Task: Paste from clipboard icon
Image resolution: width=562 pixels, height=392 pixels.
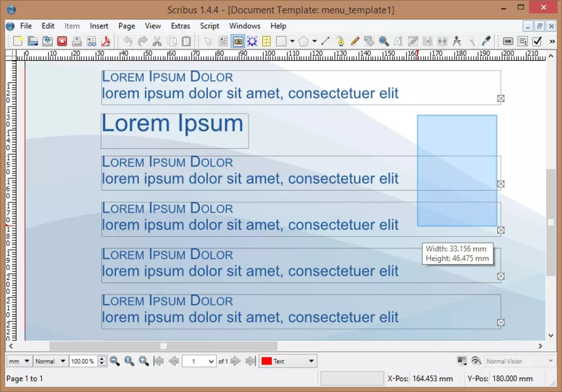Action: point(186,41)
